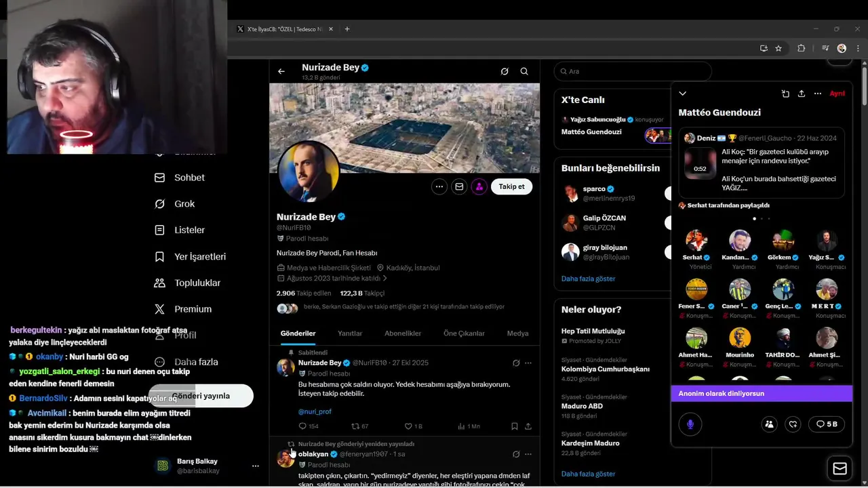Open a new browser tab
This screenshot has width=868, height=488.
click(347, 29)
